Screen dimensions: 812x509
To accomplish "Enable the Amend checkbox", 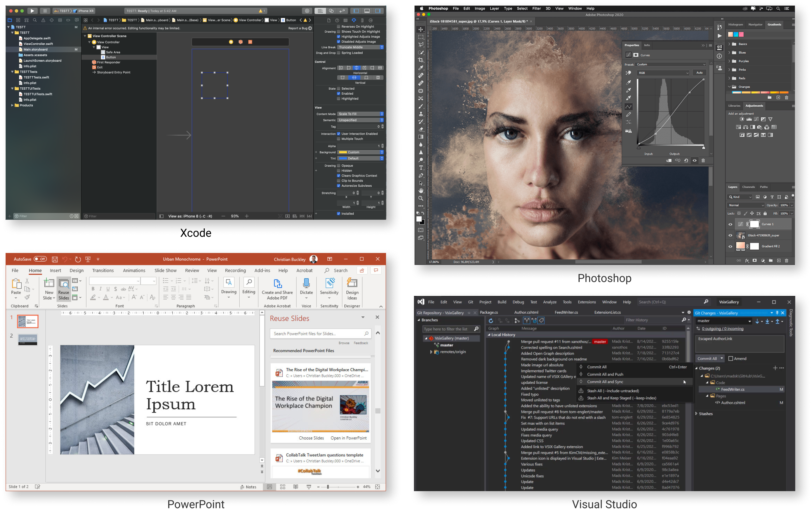I will pyautogui.click(x=730, y=359).
